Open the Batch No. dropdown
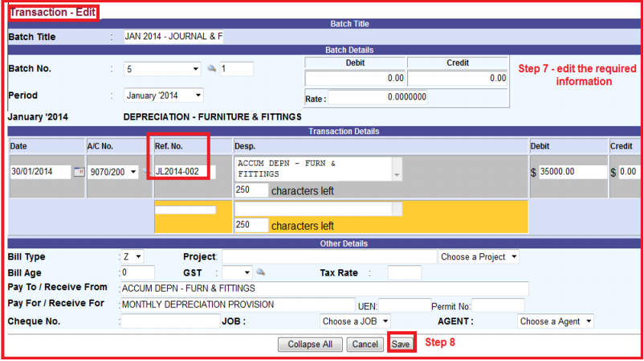 163,69
